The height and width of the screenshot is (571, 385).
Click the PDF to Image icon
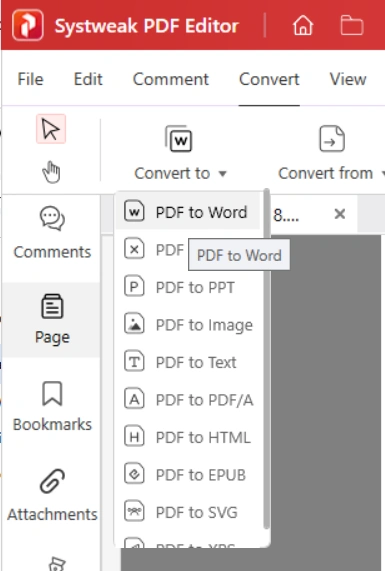click(134, 324)
